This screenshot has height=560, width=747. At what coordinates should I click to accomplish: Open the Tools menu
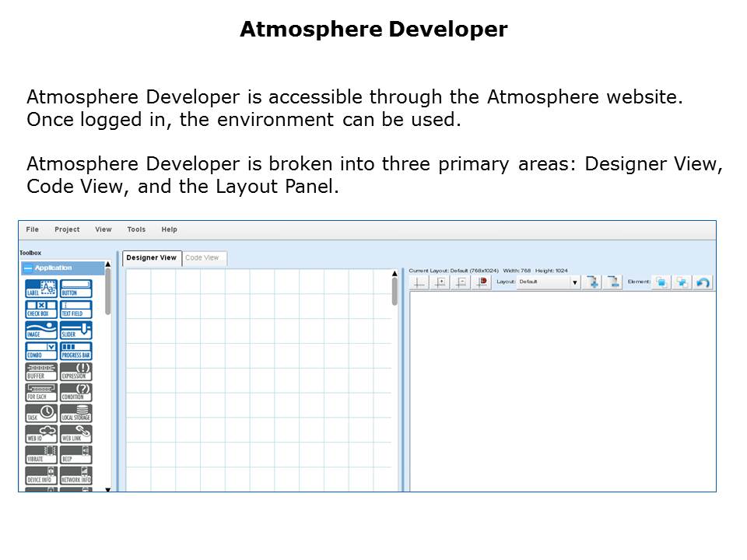(x=136, y=229)
